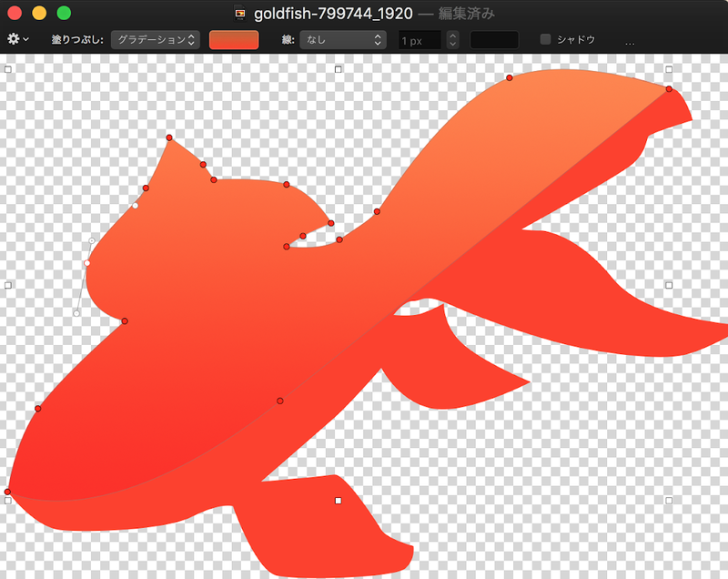This screenshot has height=579, width=728.
Task: Click the white selected anchor point on path
Action: [87, 263]
